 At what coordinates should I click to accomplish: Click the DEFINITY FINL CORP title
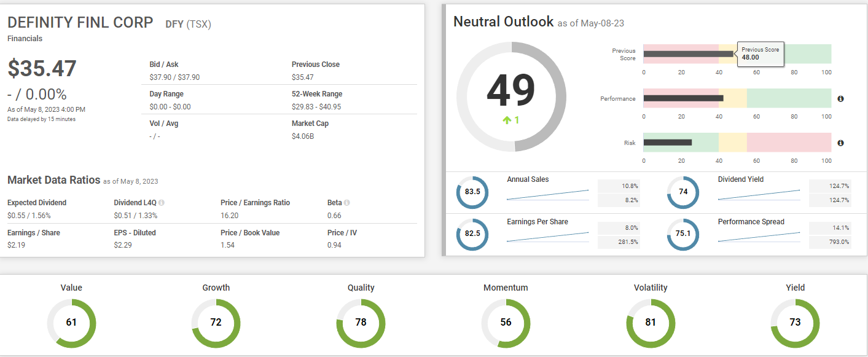click(x=80, y=23)
